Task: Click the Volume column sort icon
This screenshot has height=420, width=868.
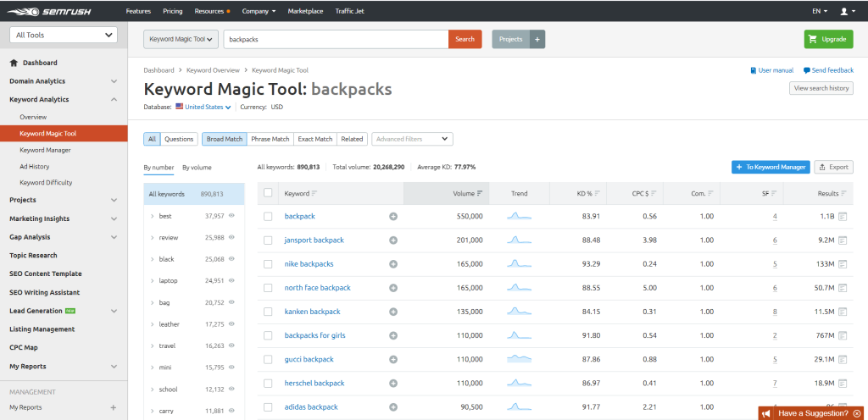Action: (481, 194)
